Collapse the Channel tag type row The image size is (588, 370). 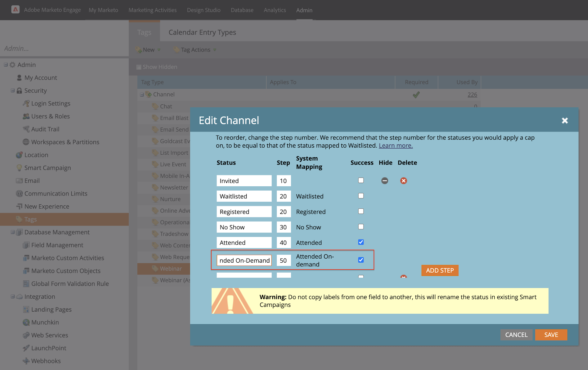point(142,95)
